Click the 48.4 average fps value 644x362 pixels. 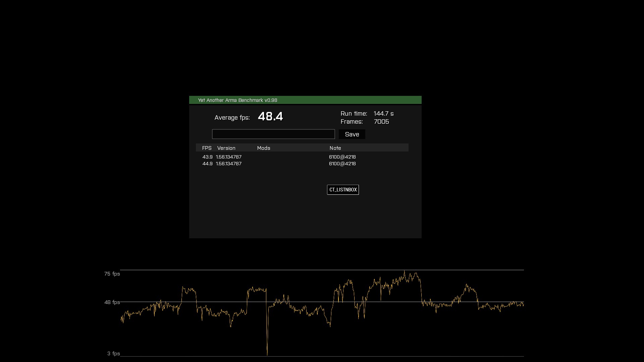[270, 117]
